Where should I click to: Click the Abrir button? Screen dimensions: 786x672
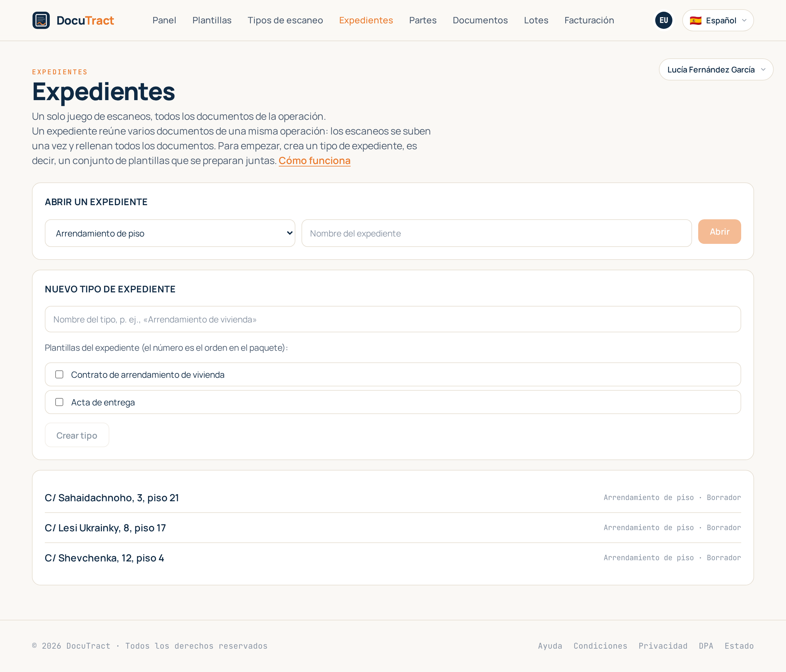(x=719, y=232)
